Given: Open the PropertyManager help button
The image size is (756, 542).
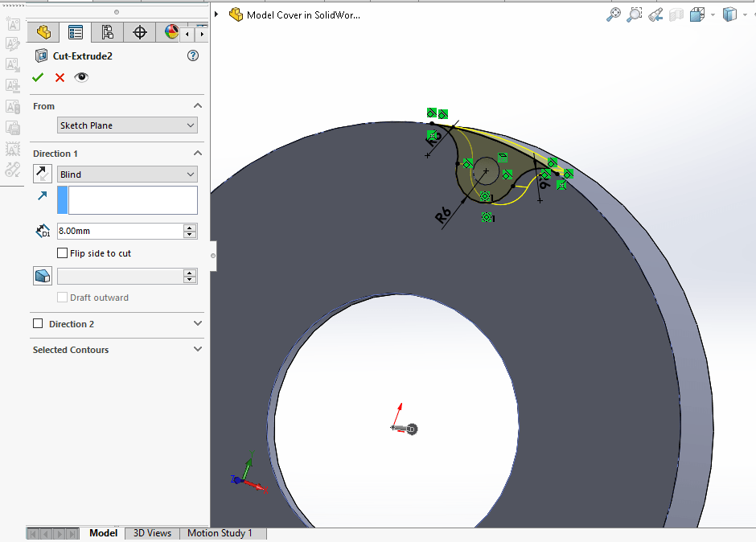Looking at the screenshot, I should pyautogui.click(x=192, y=55).
